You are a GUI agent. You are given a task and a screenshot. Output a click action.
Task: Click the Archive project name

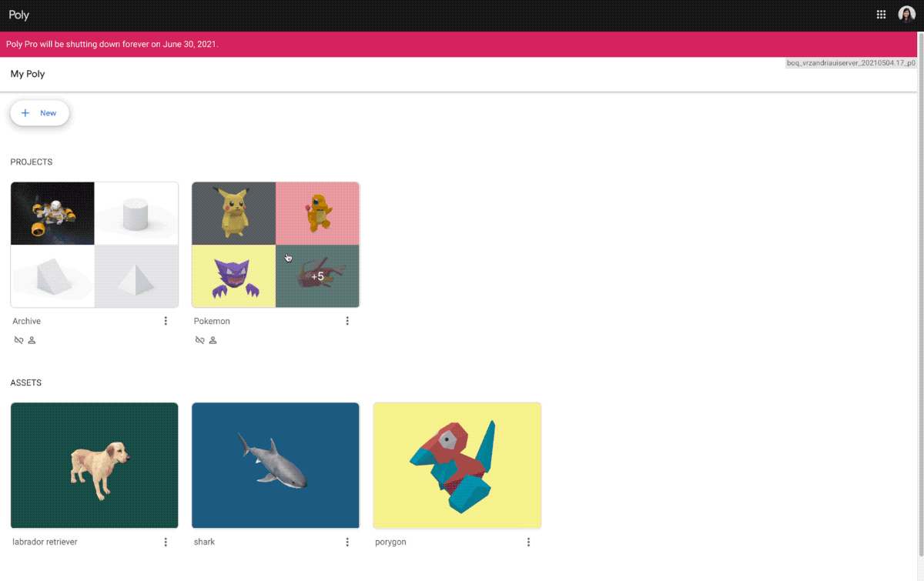pos(26,321)
